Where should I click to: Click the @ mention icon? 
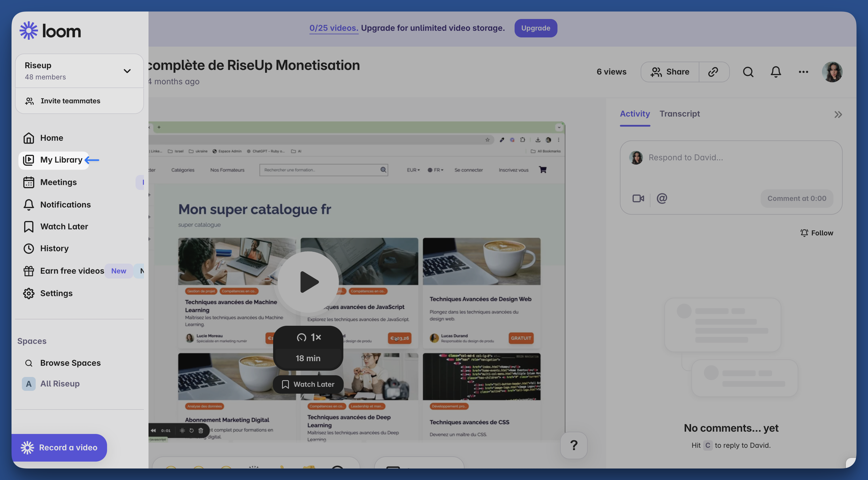[662, 198]
